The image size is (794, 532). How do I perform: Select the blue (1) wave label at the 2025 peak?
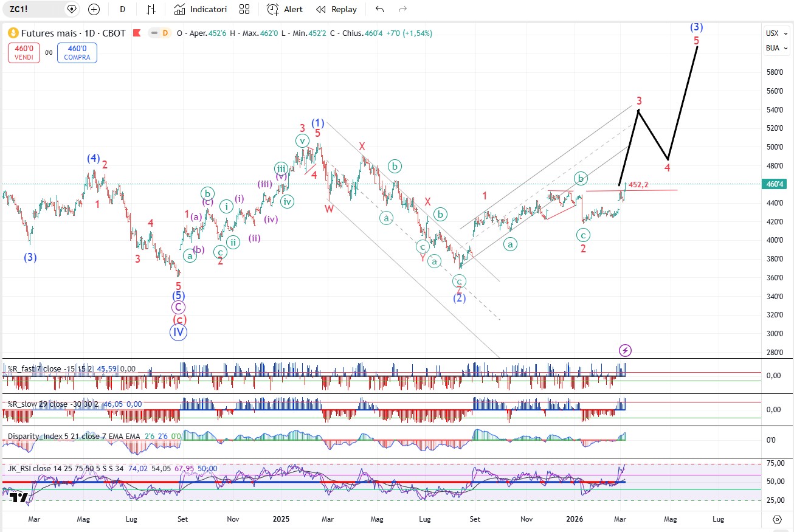(318, 122)
